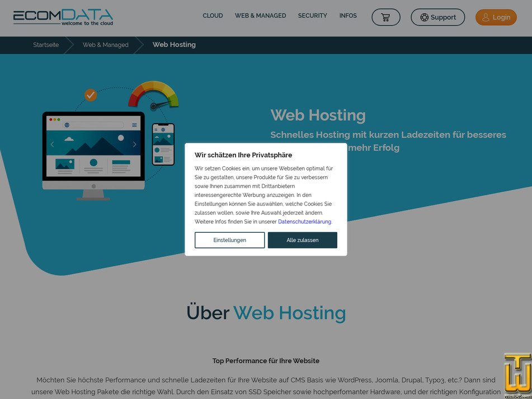Click the speedometer gauge illustration
Viewport: 532px width, 399px height.
pos(153,95)
